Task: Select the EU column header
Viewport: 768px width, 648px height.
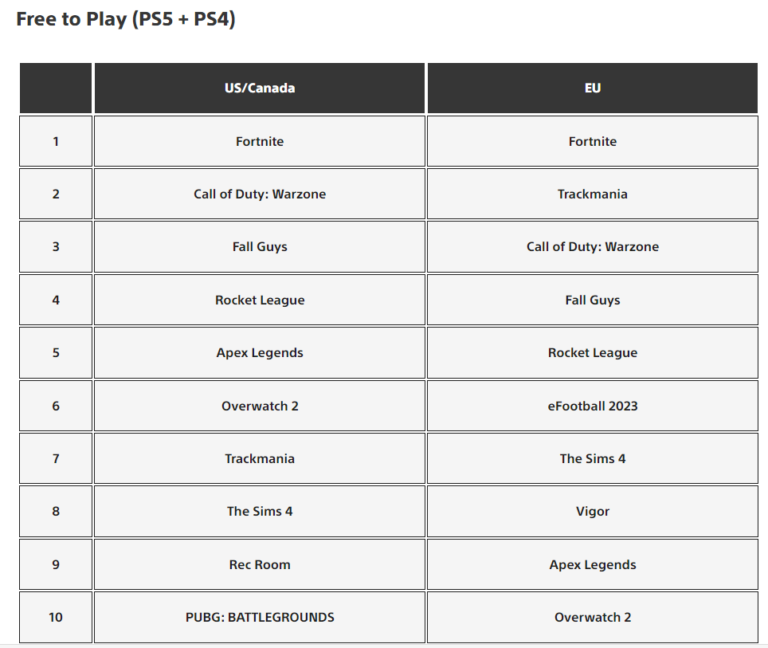Action: (592, 88)
